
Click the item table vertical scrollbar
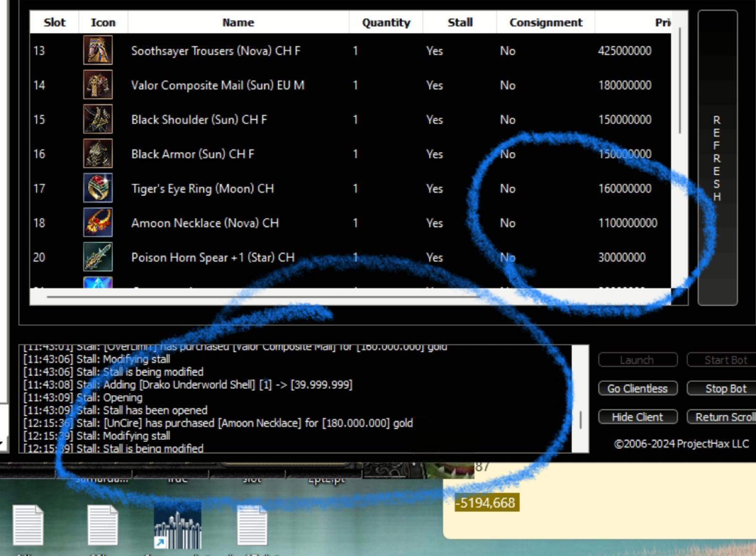[679, 80]
